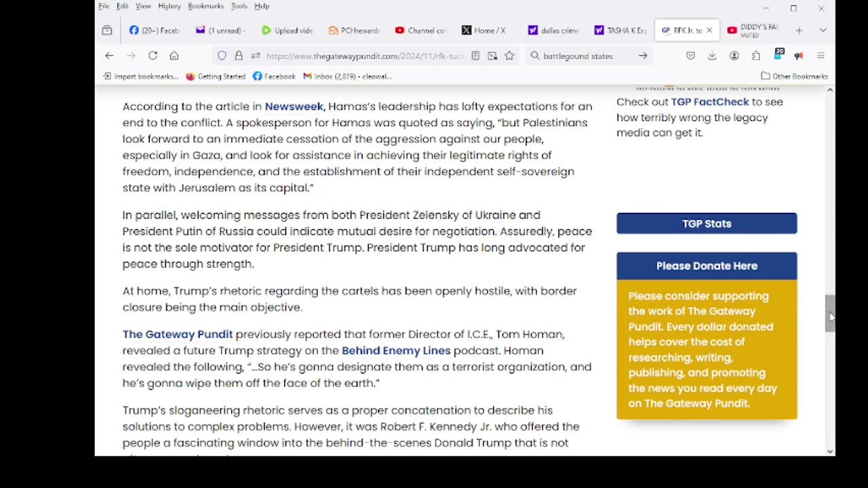Click the scrollbar down arrow

tap(829, 451)
